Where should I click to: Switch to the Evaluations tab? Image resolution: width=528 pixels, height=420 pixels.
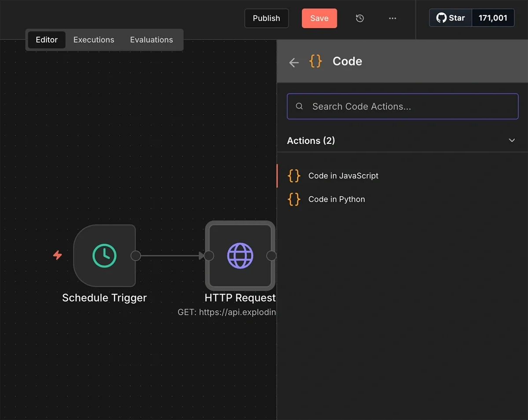pos(151,40)
